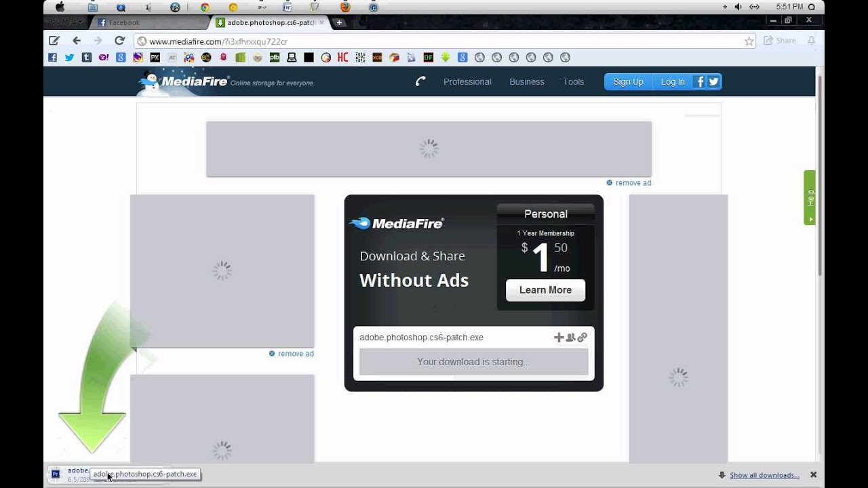
Task: Open the green Help side tab
Action: (810, 197)
